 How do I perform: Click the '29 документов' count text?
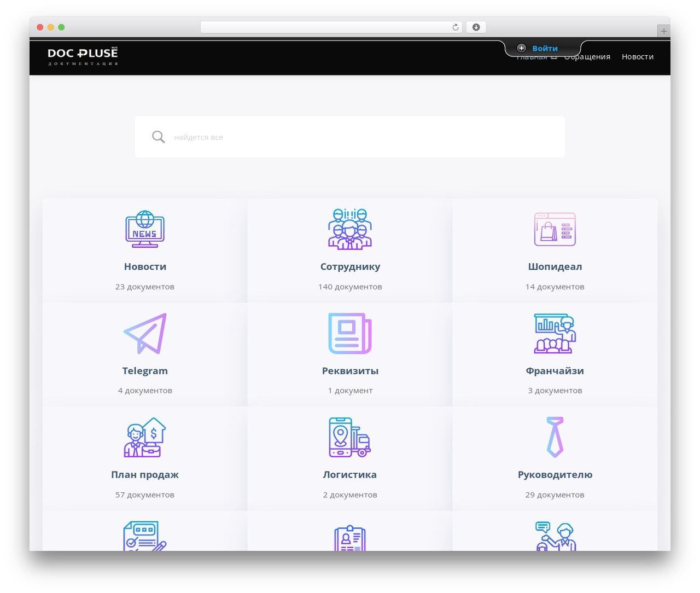click(x=555, y=495)
